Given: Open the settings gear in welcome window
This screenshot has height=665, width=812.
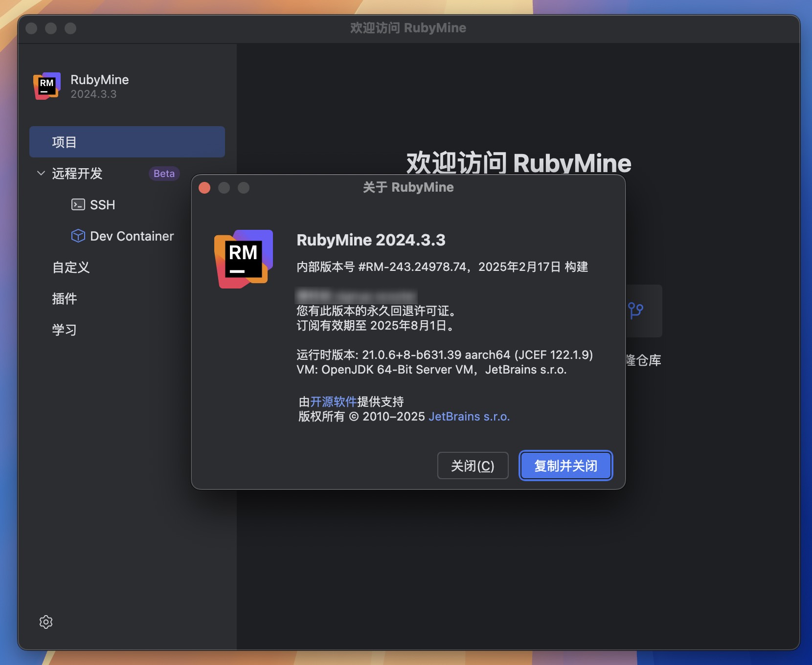Looking at the screenshot, I should tap(46, 621).
